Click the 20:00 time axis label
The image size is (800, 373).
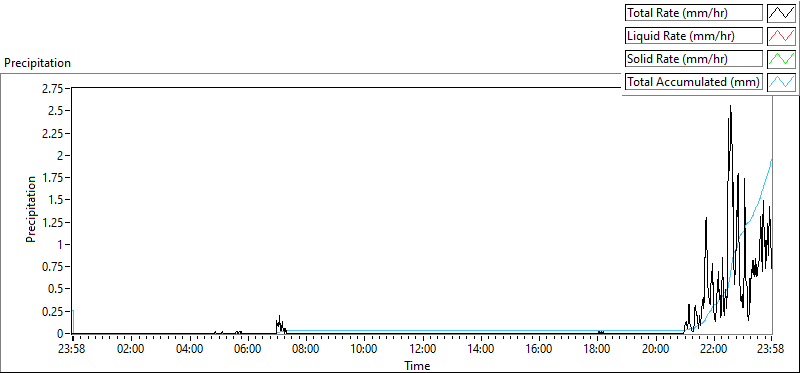[x=655, y=350]
